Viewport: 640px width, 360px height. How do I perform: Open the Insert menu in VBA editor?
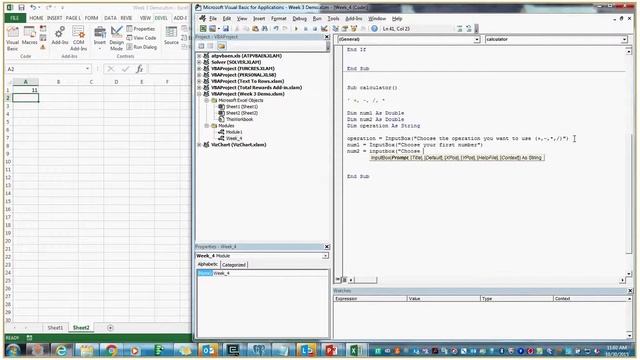259,19
